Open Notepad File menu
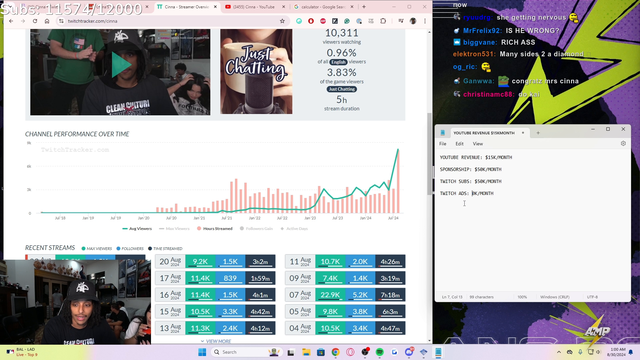Image resolution: width=640 pixels, height=360 pixels. pyautogui.click(x=442, y=144)
